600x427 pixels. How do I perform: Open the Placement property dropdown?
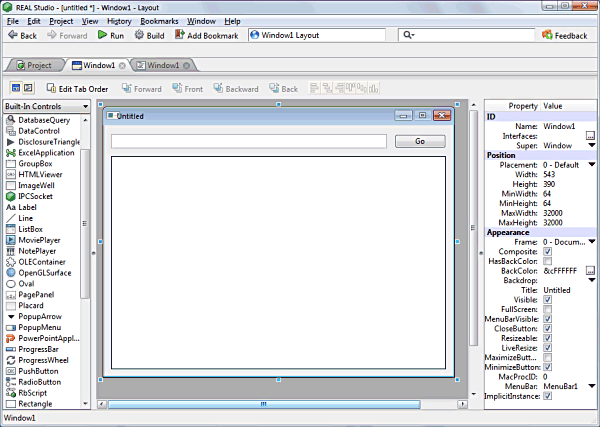pyautogui.click(x=592, y=166)
